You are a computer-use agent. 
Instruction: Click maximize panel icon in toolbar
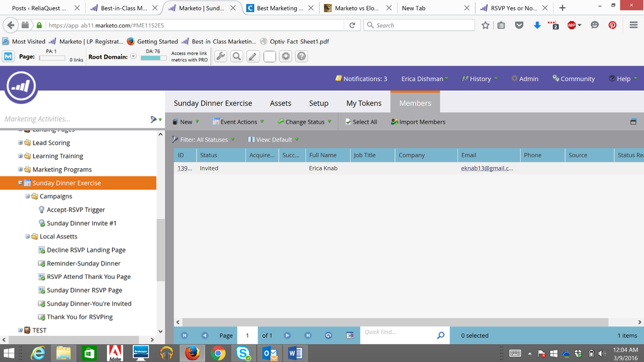(633, 122)
